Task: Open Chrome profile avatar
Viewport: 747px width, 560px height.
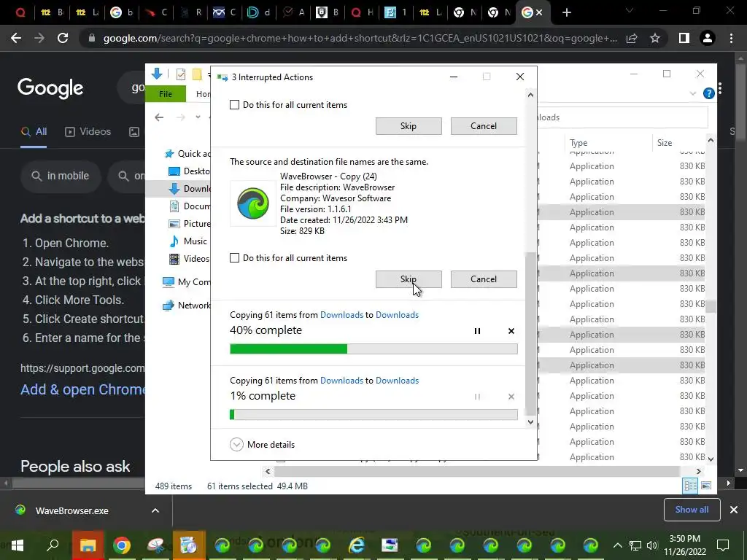Action: click(x=708, y=38)
